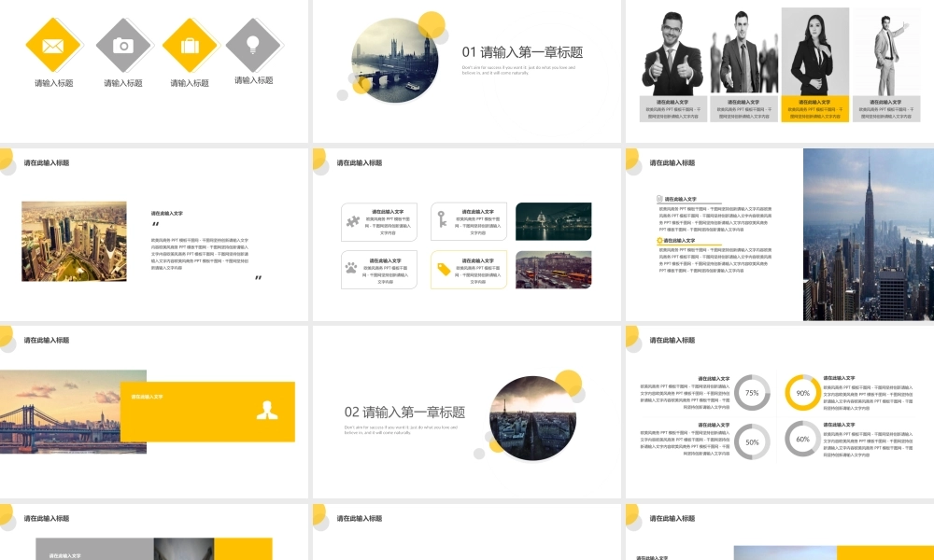Click the gray paw print icon

tap(351, 268)
